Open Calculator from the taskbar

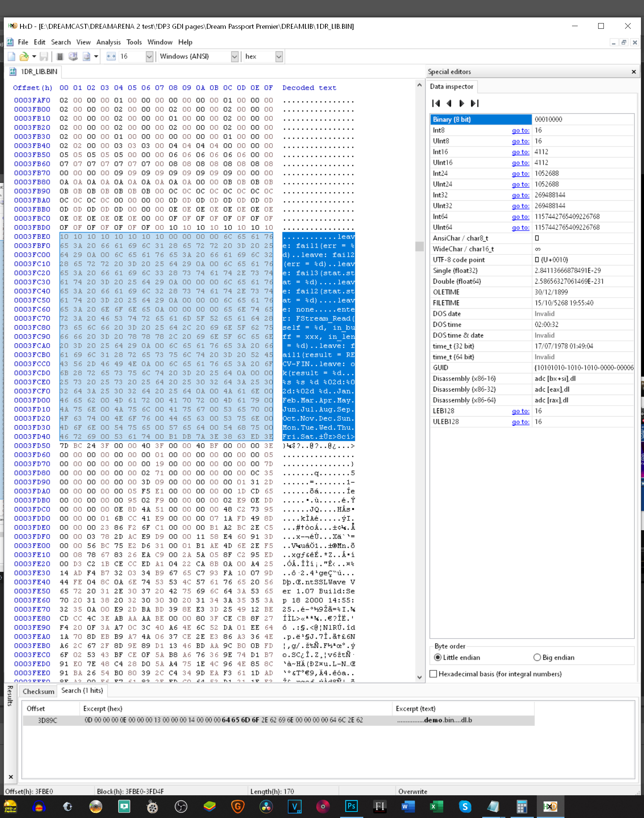pos(522,806)
